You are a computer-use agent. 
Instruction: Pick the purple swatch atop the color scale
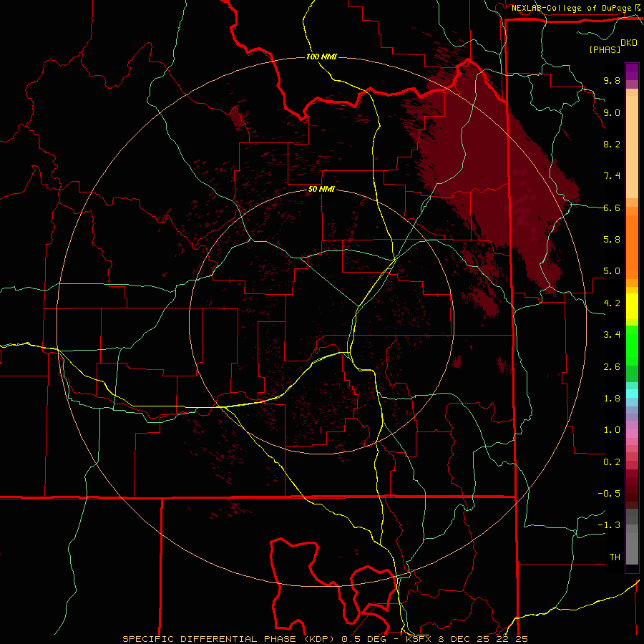(x=632, y=72)
